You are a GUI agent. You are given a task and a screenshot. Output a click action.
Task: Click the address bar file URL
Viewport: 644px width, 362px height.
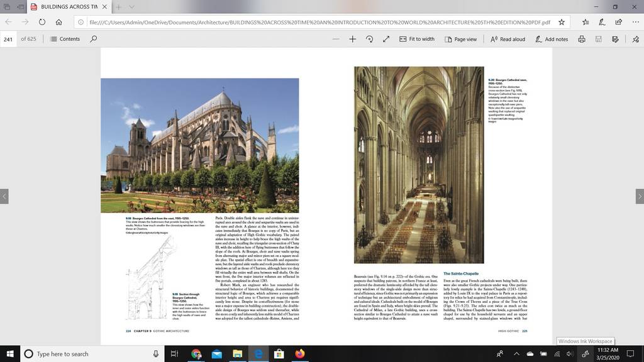tap(319, 22)
